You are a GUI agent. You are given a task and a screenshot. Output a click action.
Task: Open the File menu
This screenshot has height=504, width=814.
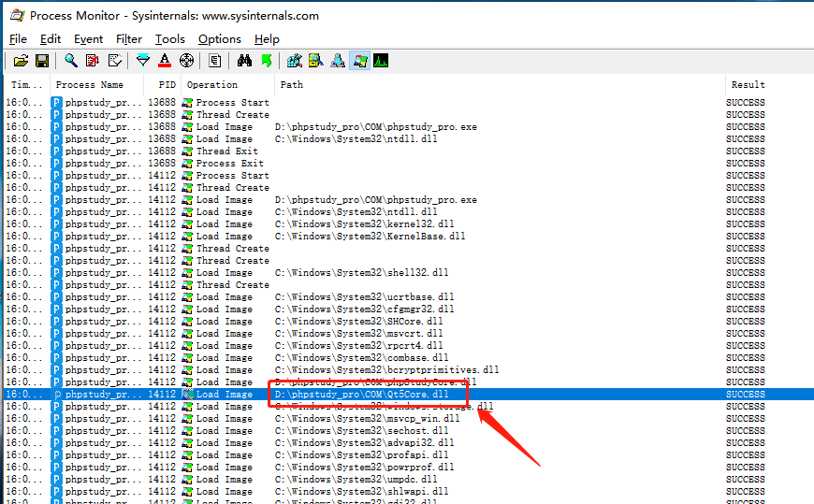point(18,39)
